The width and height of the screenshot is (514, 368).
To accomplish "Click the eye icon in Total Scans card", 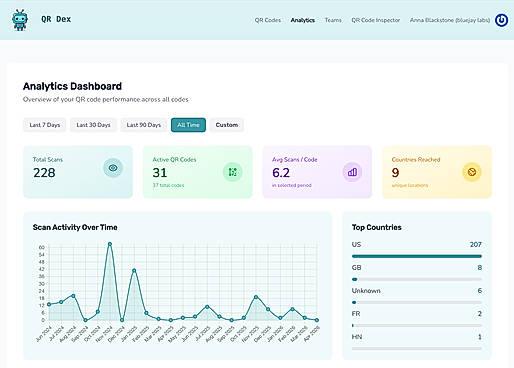I will click(x=113, y=168).
